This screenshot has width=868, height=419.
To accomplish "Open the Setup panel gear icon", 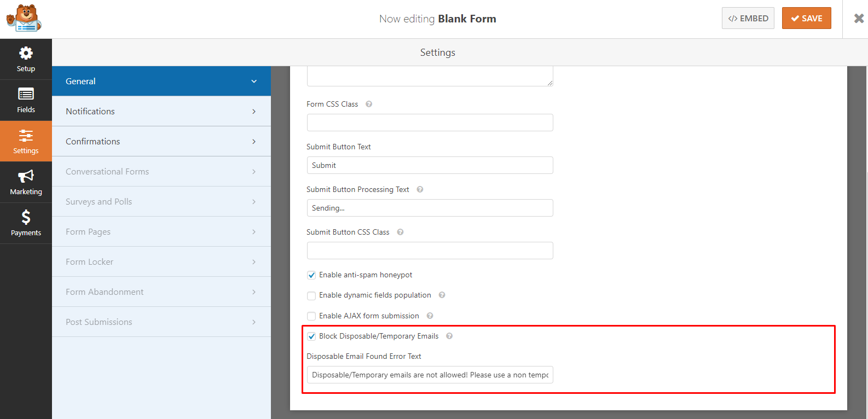I will coord(26,53).
